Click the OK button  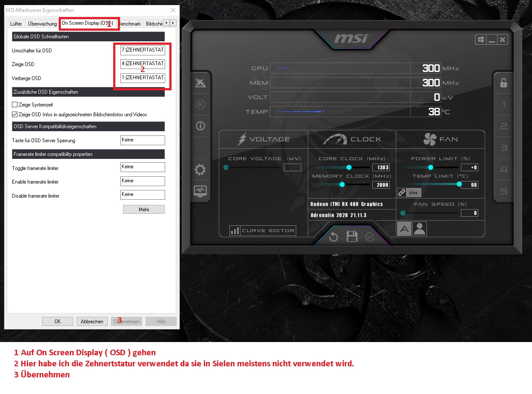58,322
